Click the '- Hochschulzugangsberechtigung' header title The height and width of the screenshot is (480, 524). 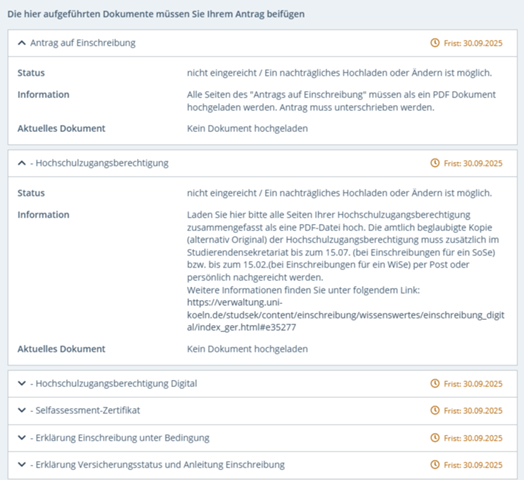point(99,163)
